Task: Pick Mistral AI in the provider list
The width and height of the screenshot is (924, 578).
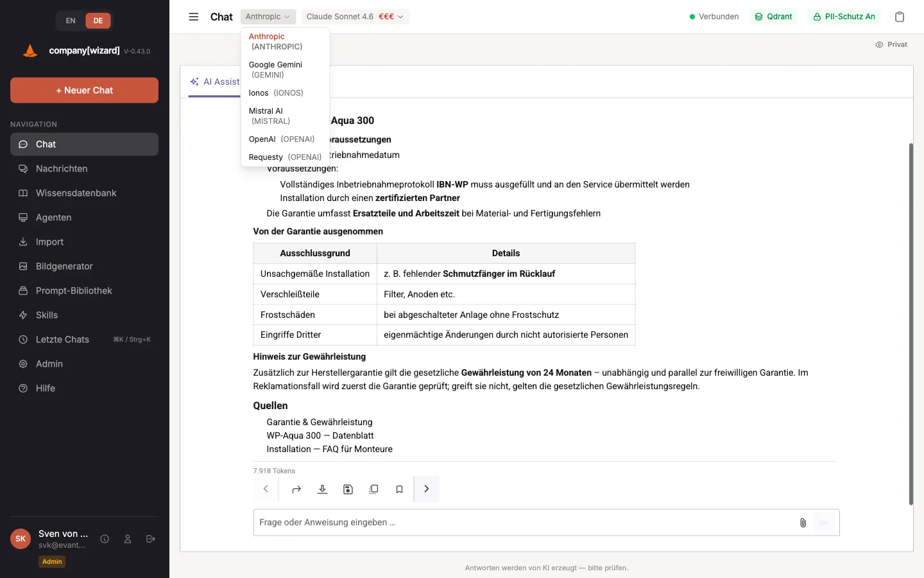Action: click(x=285, y=116)
